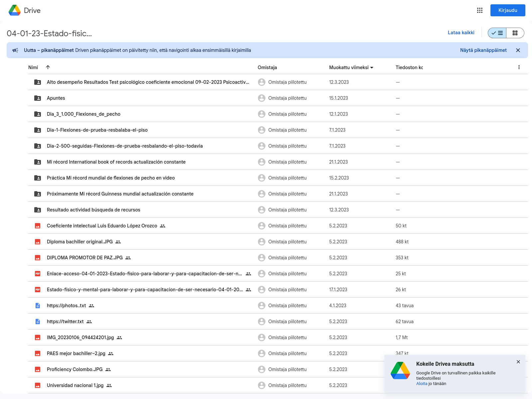Click PDF icon of Estado-fisico-y-mental file
Screen dimensions: 532x399
click(38, 290)
